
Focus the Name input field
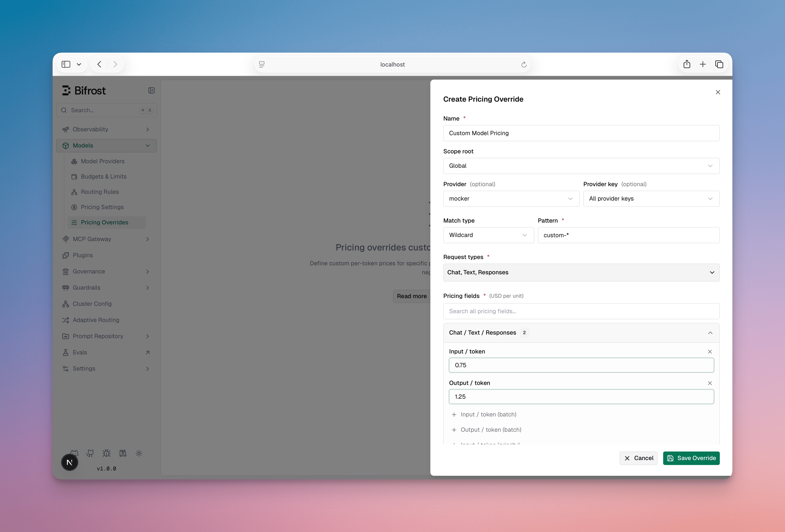pos(581,133)
